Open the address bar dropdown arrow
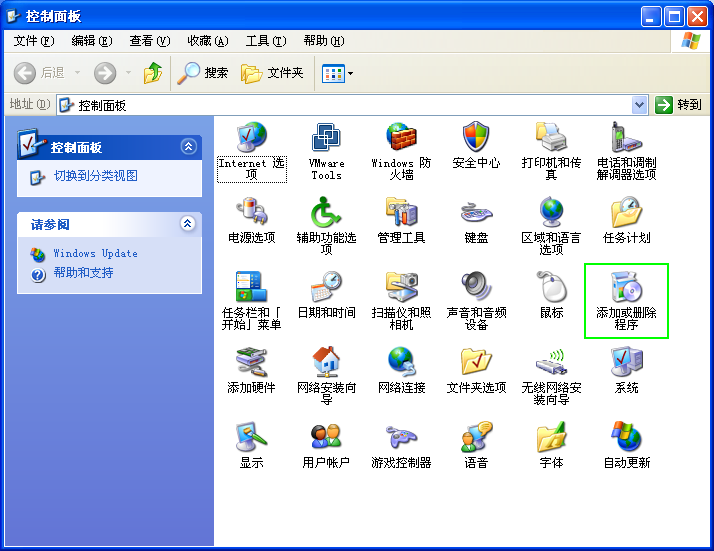Image resolution: width=714 pixels, height=551 pixels. point(639,105)
